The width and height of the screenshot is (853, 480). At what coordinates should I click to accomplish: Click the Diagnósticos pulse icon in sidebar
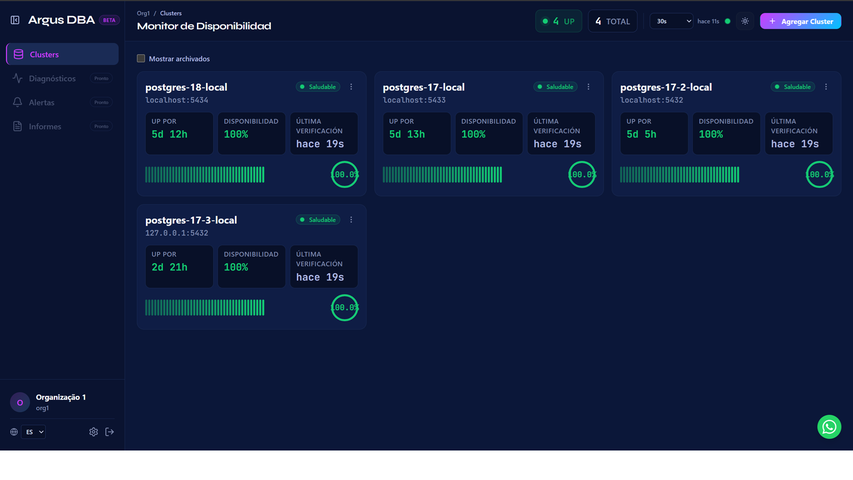(x=18, y=78)
